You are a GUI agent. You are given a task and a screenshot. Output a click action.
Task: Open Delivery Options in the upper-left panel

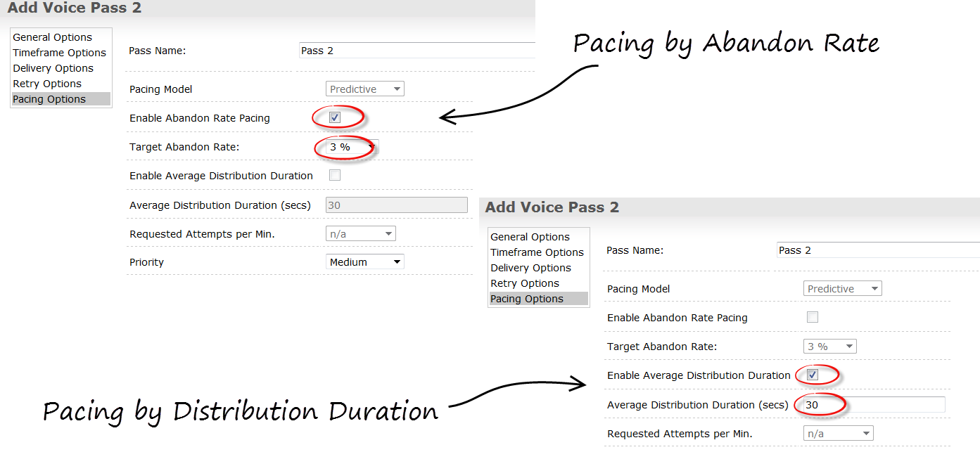53,68
